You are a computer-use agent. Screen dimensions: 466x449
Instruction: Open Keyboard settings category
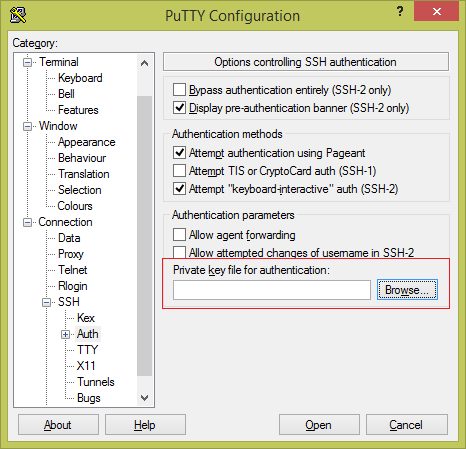click(80, 78)
